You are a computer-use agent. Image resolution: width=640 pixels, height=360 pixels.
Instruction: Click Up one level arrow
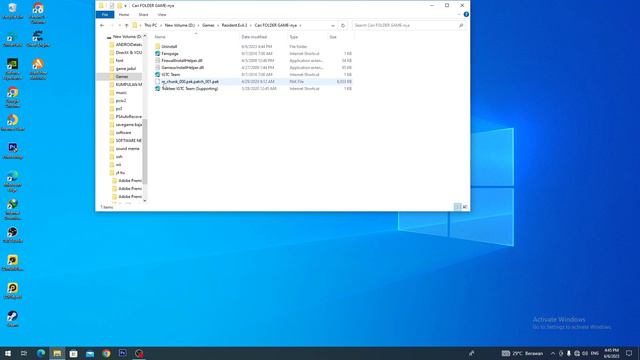(127, 25)
